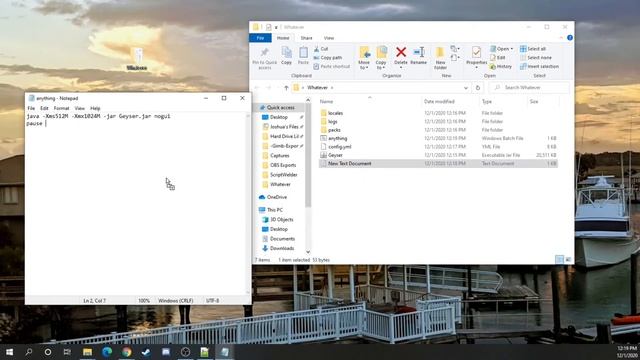Screen dimensions: 640x360
Task: Open Captures in the navigation pane
Action: click(280, 156)
